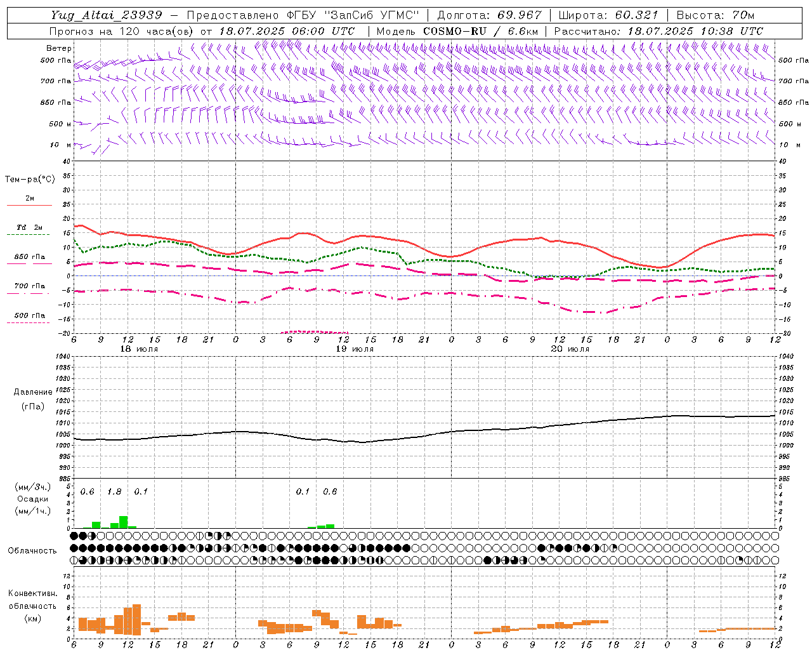
Task: Click the Конвективн. label of convective cloud panel
Action: (32, 594)
